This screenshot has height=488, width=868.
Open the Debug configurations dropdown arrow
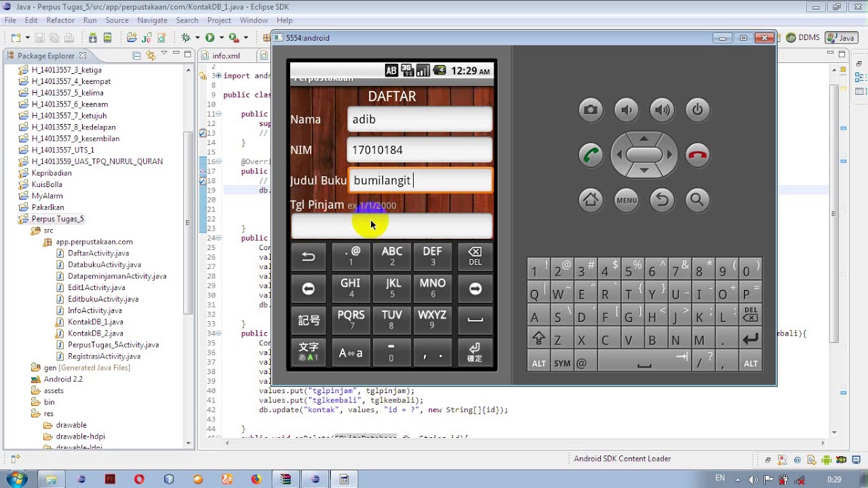tap(196, 39)
